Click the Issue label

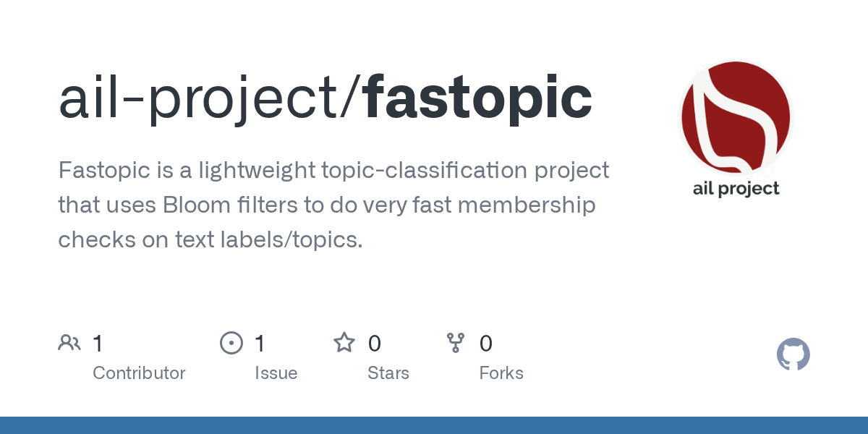coord(276,373)
